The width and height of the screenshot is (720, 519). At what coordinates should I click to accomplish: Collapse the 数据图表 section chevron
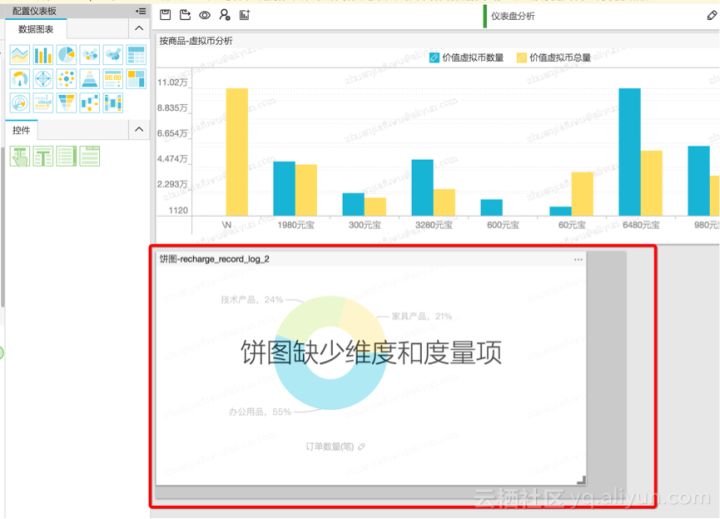pos(139,28)
